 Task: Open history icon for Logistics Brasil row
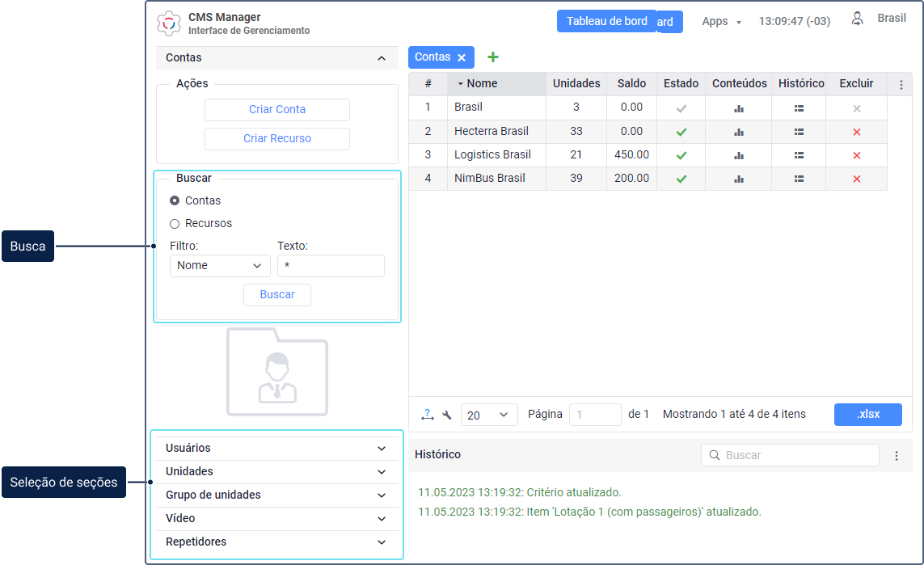[x=799, y=155]
